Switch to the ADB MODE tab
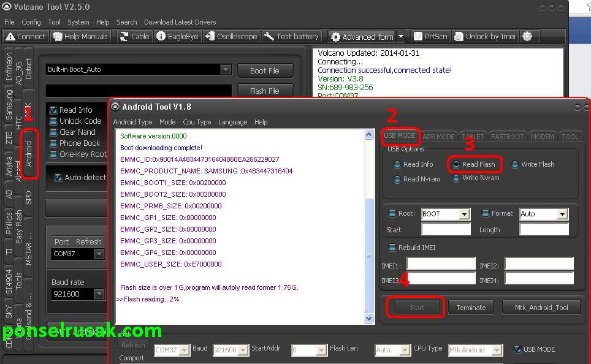The height and width of the screenshot is (364, 591). click(439, 136)
